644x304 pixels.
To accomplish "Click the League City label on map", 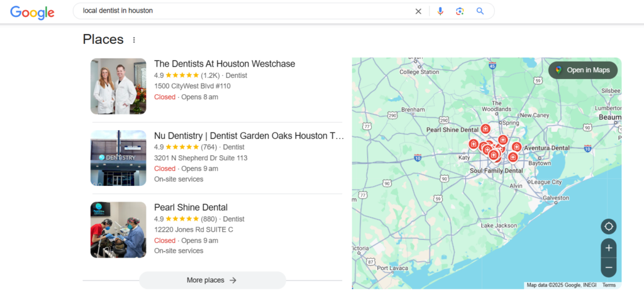I will click(x=547, y=182).
